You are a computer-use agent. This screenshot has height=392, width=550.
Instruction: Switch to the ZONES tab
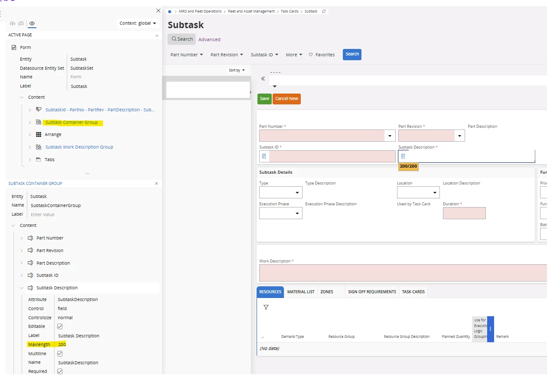click(327, 292)
